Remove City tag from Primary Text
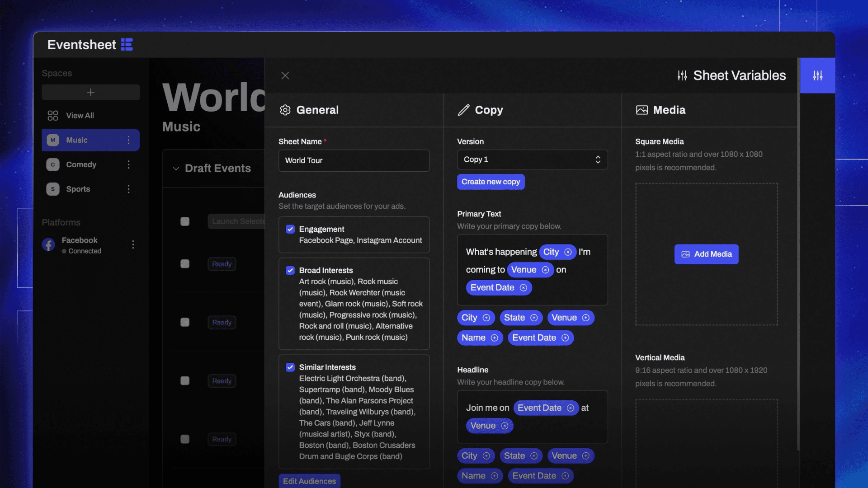868x488 pixels. [x=568, y=252]
